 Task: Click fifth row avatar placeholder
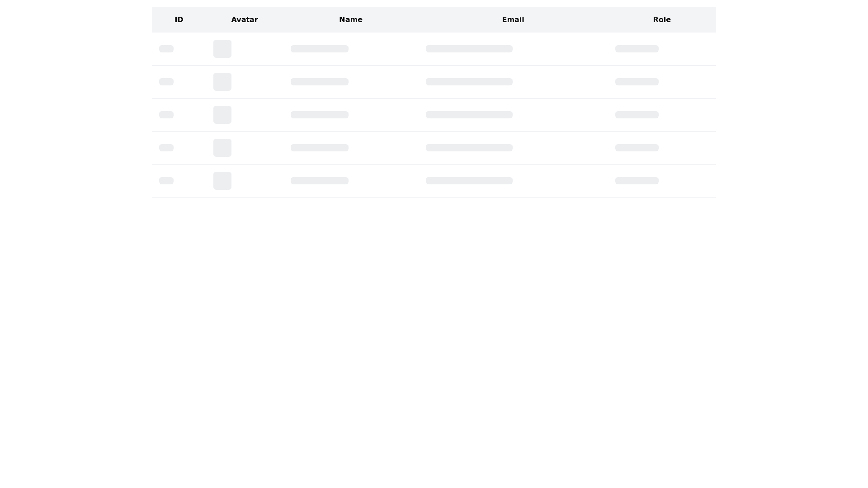pos(222,181)
